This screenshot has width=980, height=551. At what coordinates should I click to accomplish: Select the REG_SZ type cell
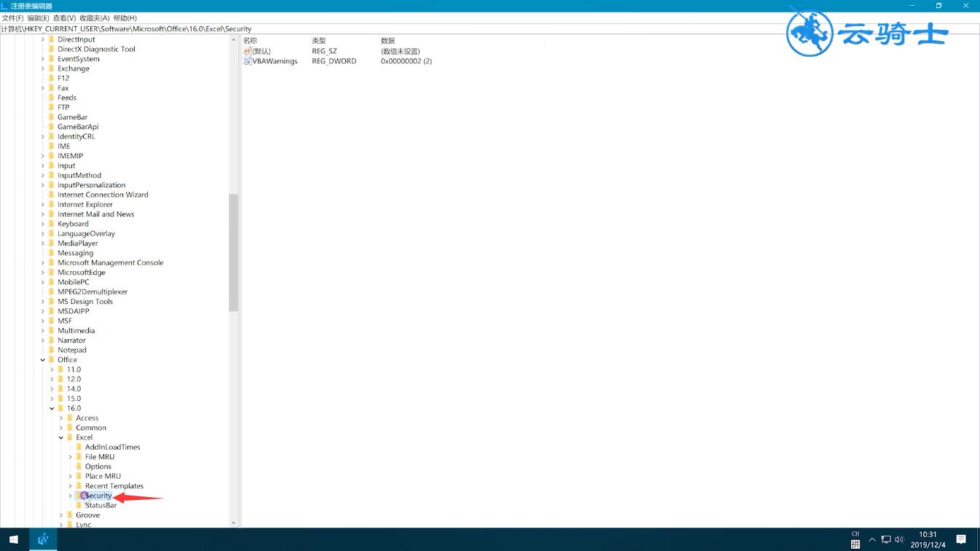pos(324,52)
